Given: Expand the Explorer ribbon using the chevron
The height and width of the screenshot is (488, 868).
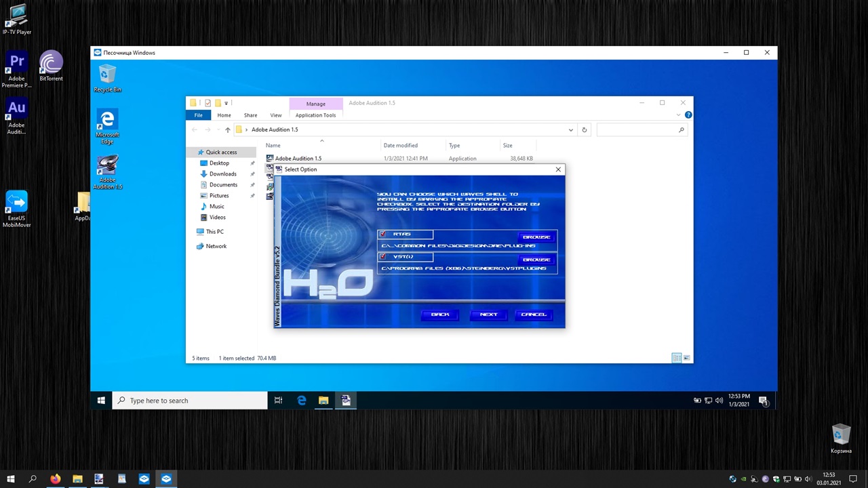Looking at the screenshot, I should (x=680, y=115).
